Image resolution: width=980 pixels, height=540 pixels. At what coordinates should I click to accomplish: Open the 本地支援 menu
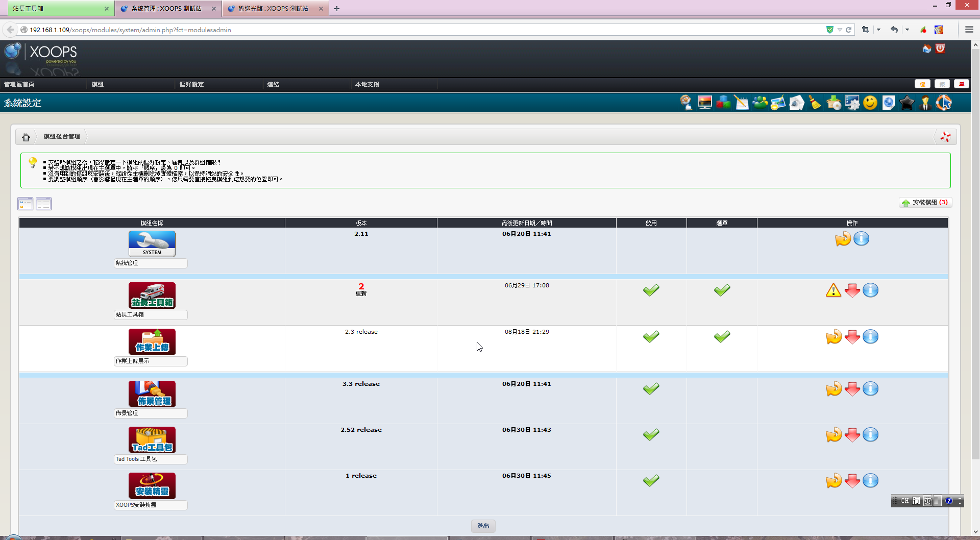point(367,84)
